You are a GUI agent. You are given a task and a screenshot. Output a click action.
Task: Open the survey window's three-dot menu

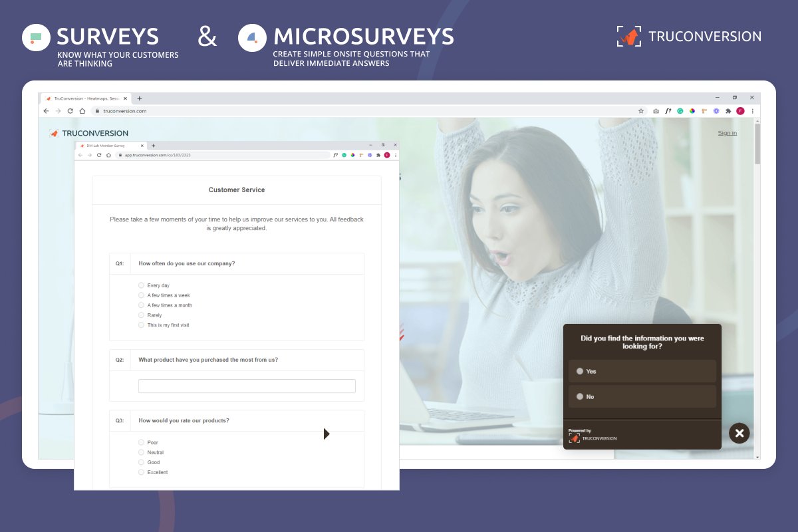pos(395,154)
